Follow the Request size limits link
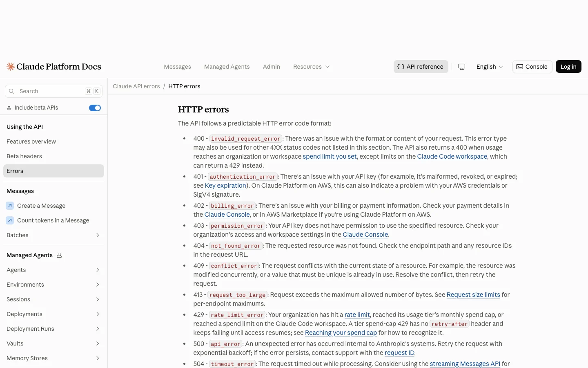 tap(473, 295)
